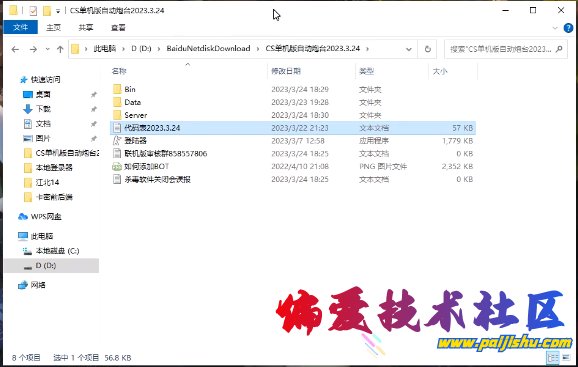Select the 如何添加BOT PNG image file

(x=146, y=166)
